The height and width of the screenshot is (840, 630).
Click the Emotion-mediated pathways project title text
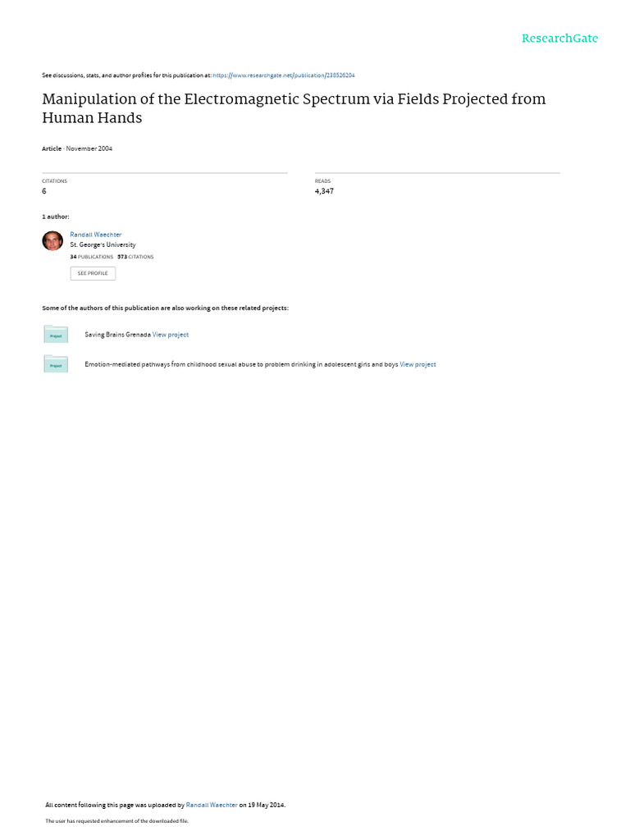[241, 364]
